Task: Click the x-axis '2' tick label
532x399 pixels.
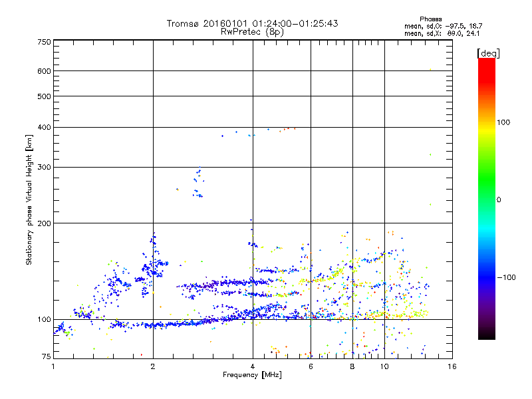Action: (153, 366)
